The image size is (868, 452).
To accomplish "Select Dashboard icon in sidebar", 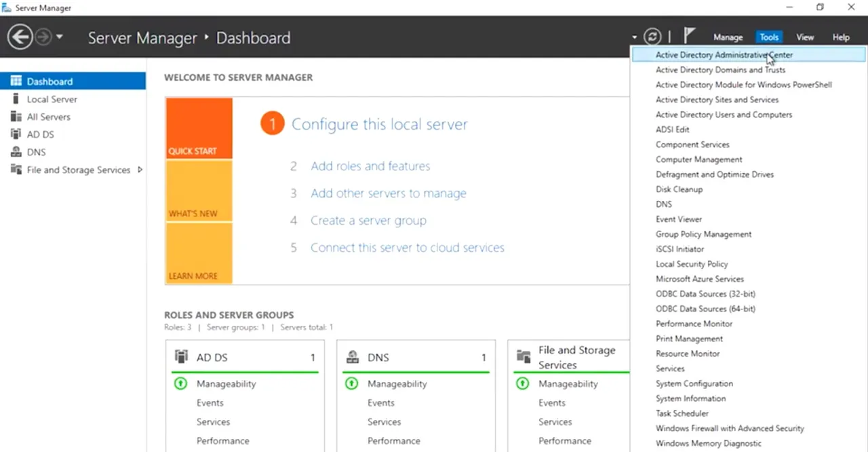I will [x=16, y=81].
